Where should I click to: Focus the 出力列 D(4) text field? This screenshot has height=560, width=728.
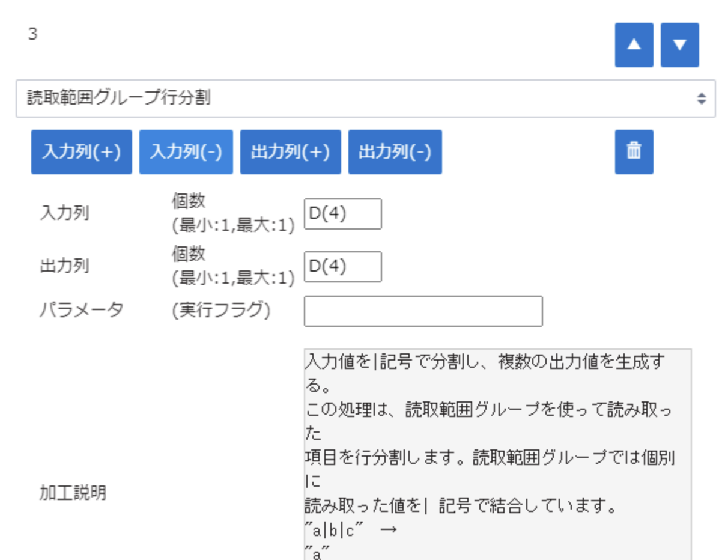(x=342, y=266)
